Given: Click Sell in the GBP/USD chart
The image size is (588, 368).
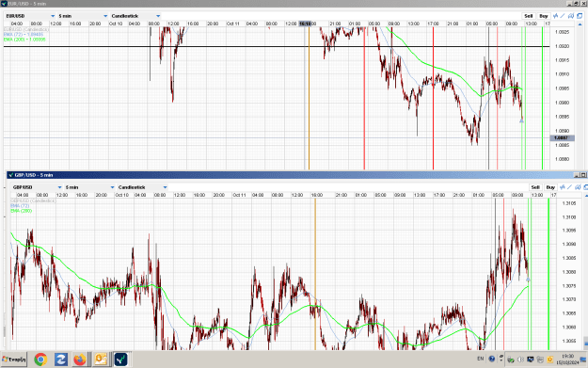Looking at the screenshot, I should tap(535, 187).
